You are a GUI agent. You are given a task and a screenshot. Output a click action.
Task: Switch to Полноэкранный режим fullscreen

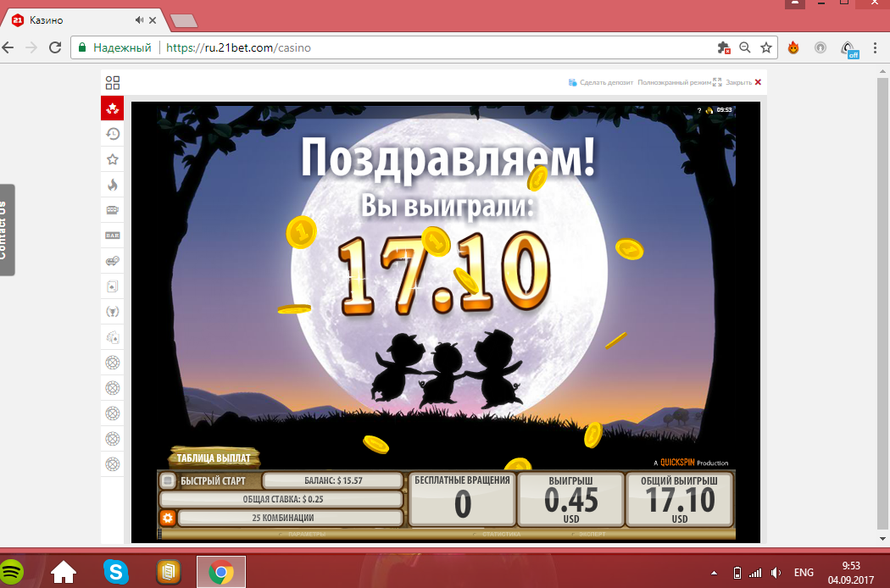point(680,82)
